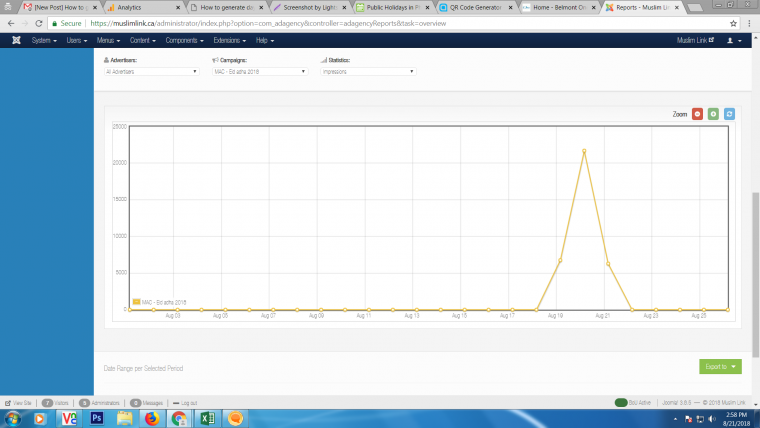This screenshot has width=760, height=428.
Task: Reload the page
Action: (39, 23)
